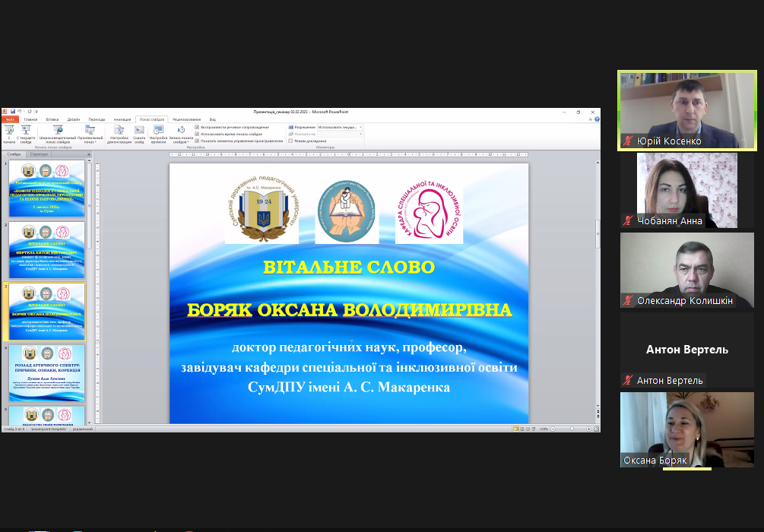Open Настройка времени rehearse timings
764x532 pixels.
(x=158, y=132)
